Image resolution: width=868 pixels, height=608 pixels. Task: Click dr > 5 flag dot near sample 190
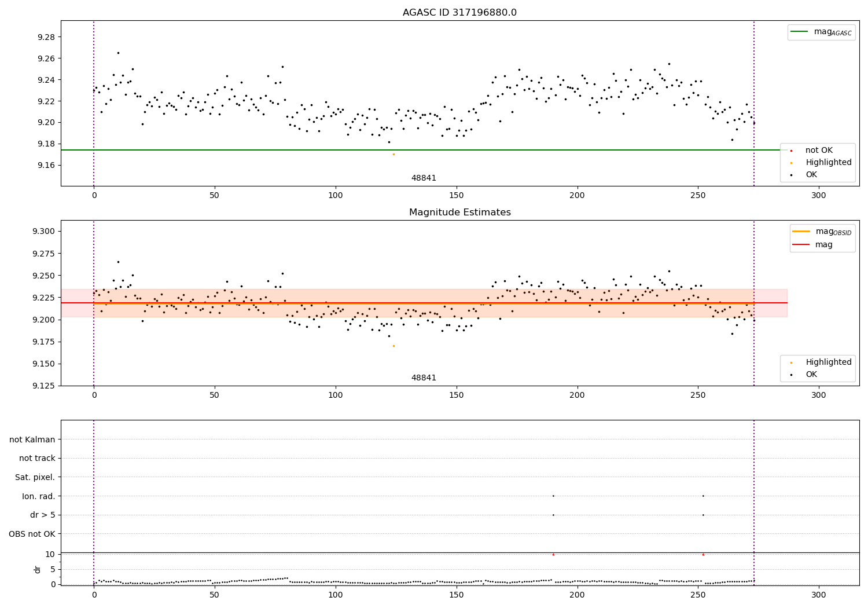(553, 515)
